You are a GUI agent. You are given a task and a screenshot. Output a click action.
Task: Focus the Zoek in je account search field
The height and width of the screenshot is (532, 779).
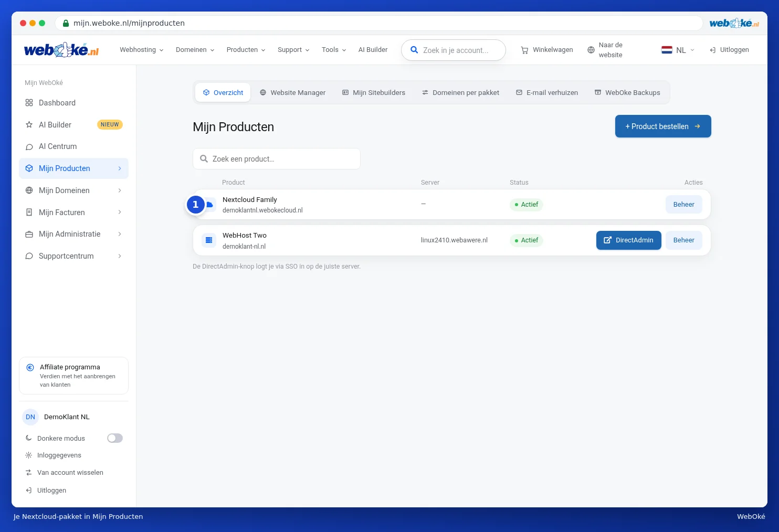454,50
